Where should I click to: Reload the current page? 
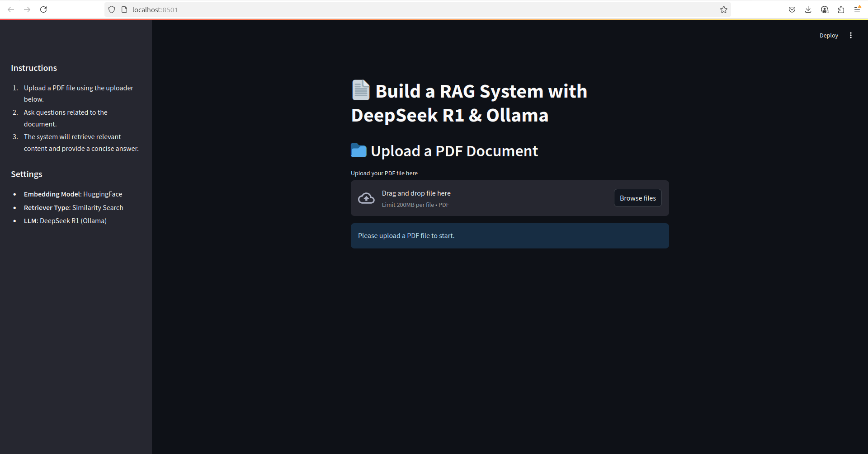(43, 9)
